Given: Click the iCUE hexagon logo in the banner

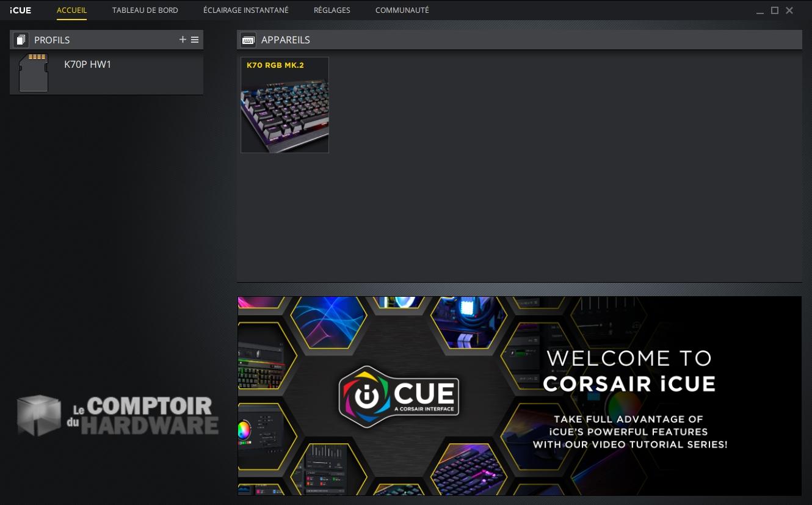Looking at the screenshot, I should [x=398, y=396].
